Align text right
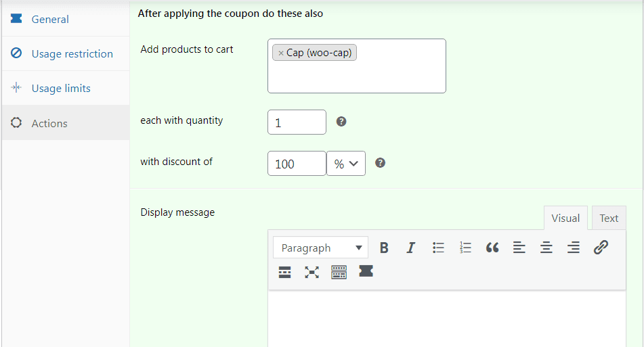644x347 pixels. [x=574, y=248]
